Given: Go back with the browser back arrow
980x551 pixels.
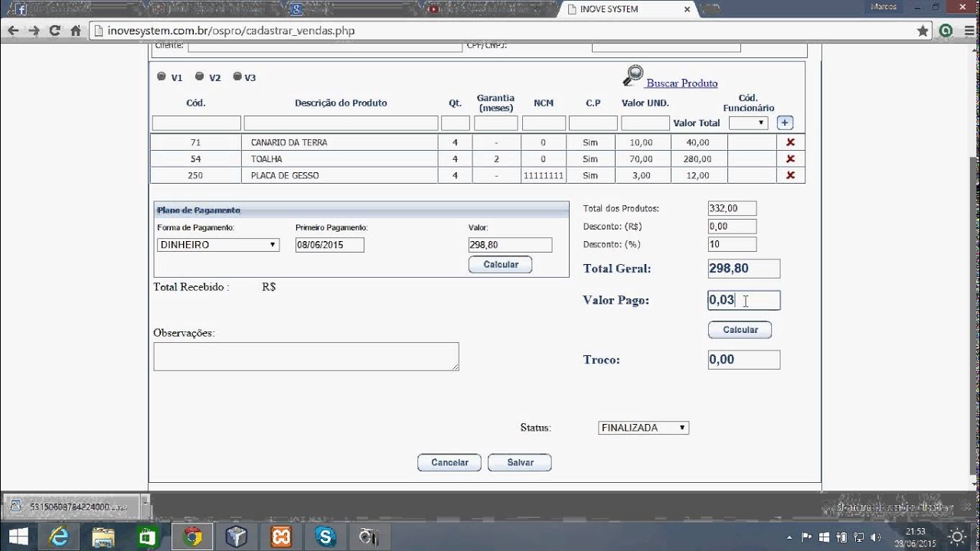Looking at the screenshot, I should 13,31.
